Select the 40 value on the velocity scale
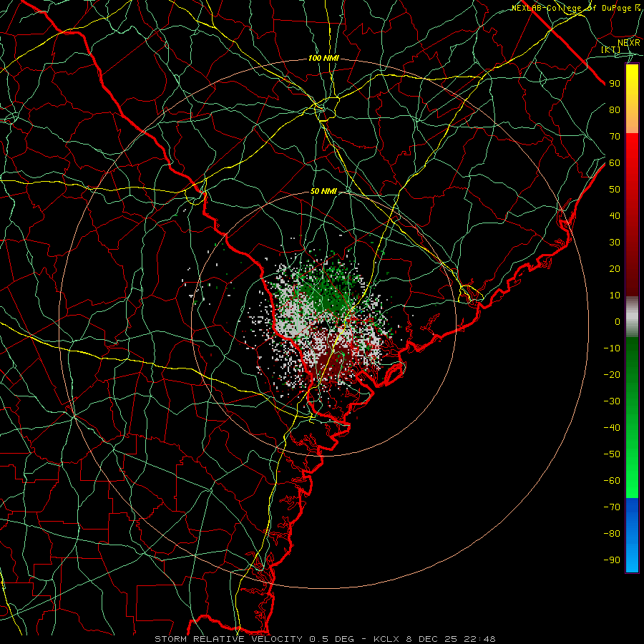The image size is (644, 644). point(615,216)
